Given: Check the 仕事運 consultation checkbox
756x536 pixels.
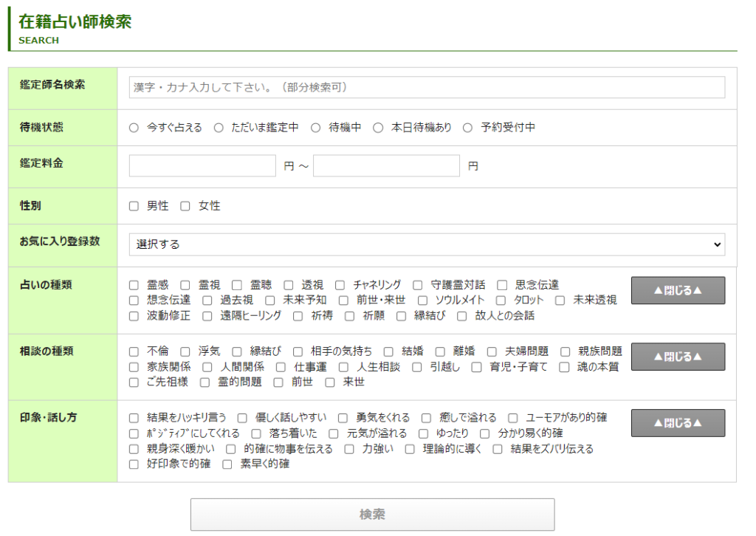Looking at the screenshot, I should (281, 367).
